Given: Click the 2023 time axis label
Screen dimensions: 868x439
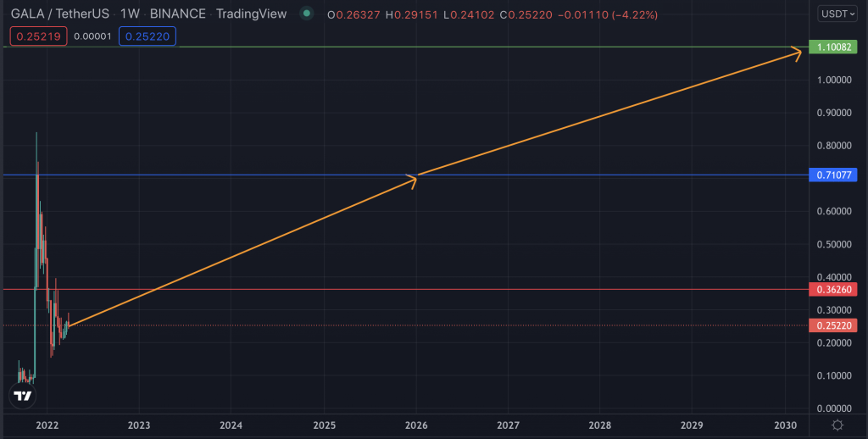Looking at the screenshot, I should click(139, 425).
